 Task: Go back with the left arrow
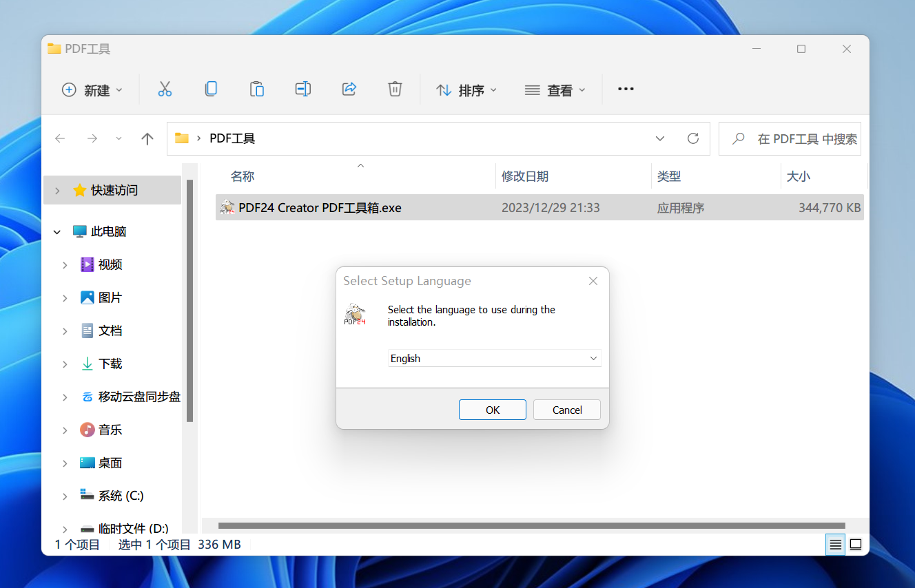60,138
